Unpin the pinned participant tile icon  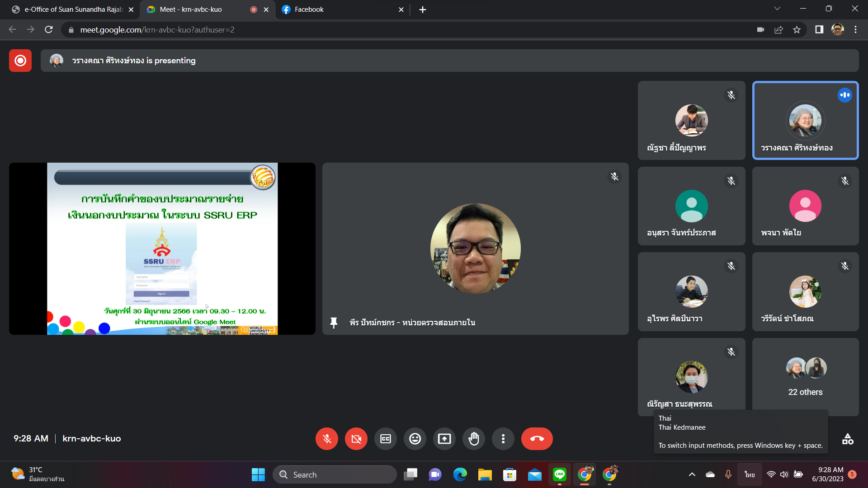(x=334, y=323)
